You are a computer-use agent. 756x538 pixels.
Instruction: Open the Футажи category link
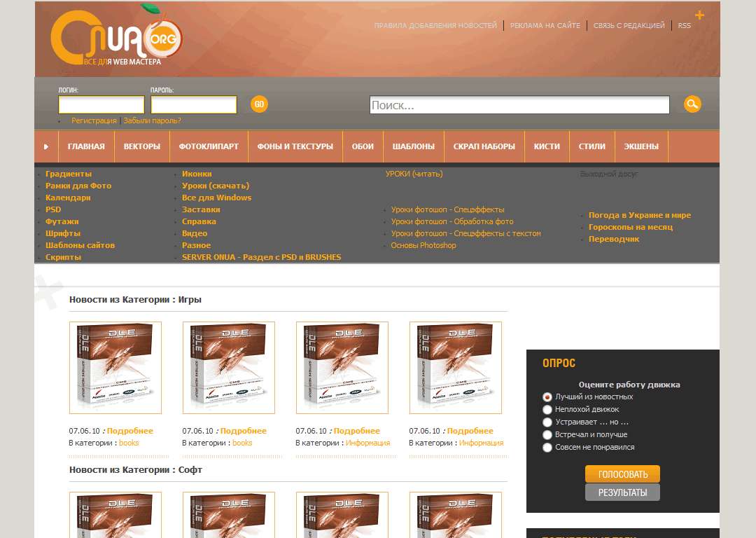coord(62,221)
